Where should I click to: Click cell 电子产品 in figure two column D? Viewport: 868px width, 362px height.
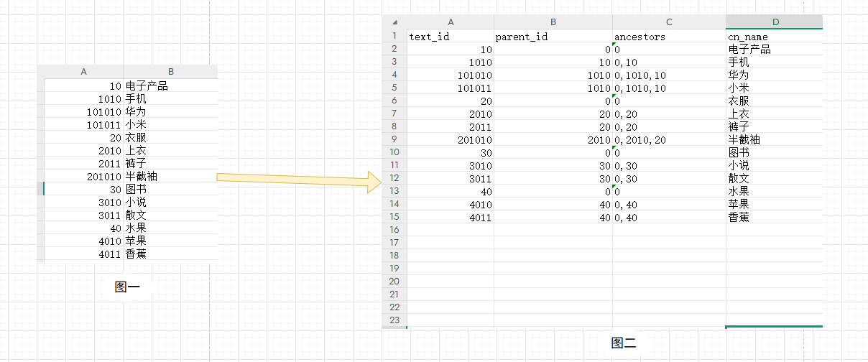pos(774,49)
